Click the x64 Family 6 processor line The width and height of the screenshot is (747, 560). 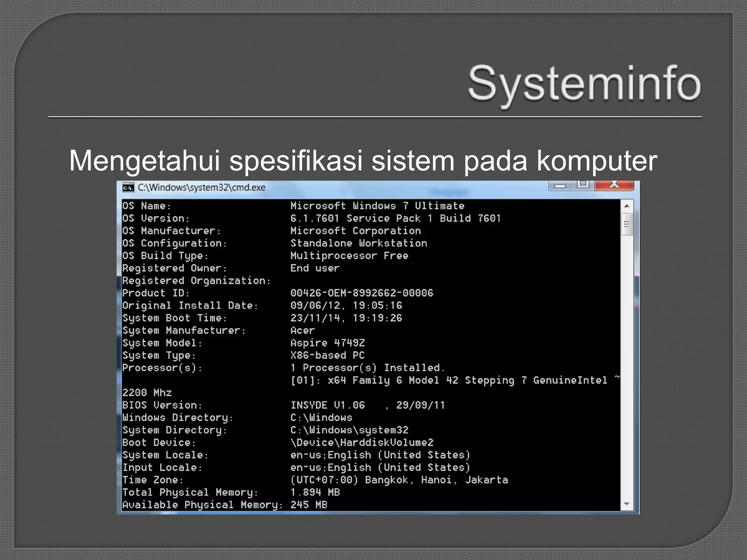point(449,380)
